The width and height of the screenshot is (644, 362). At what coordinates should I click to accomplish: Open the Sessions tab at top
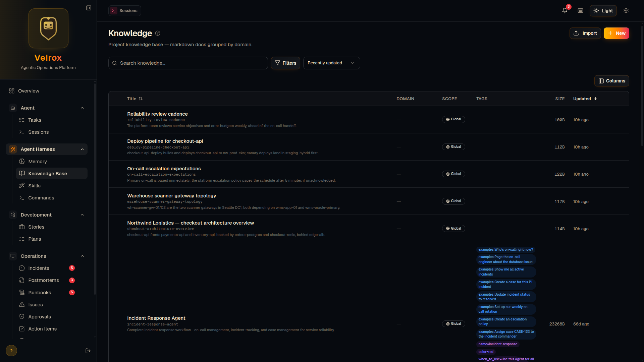(x=125, y=11)
